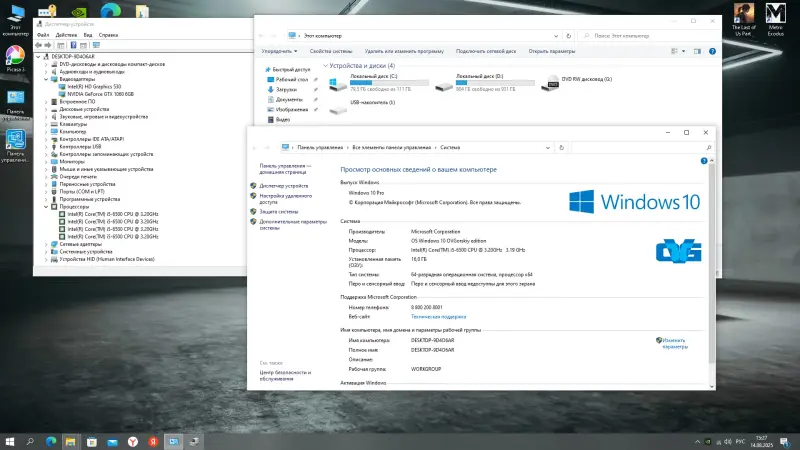This screenshot has height=450, width=800.
Task: Collapse Устройства и диски group
Action: 326,66
